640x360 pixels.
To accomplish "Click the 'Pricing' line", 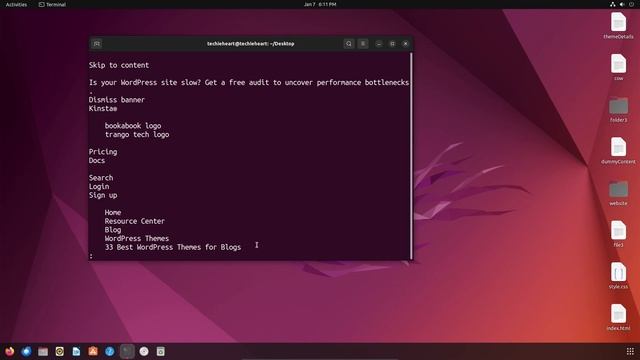I will (x=103, y=152).
